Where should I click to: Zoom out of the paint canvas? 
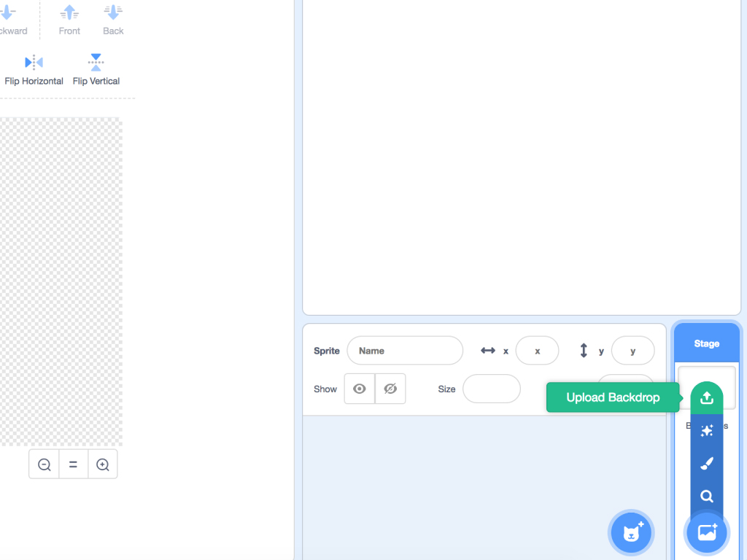tap(44, 464)
